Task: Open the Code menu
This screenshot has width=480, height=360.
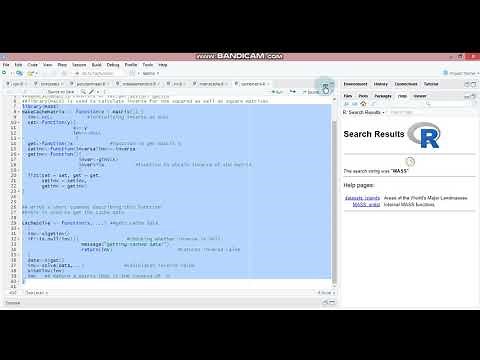Action: [x=32, y=65]
